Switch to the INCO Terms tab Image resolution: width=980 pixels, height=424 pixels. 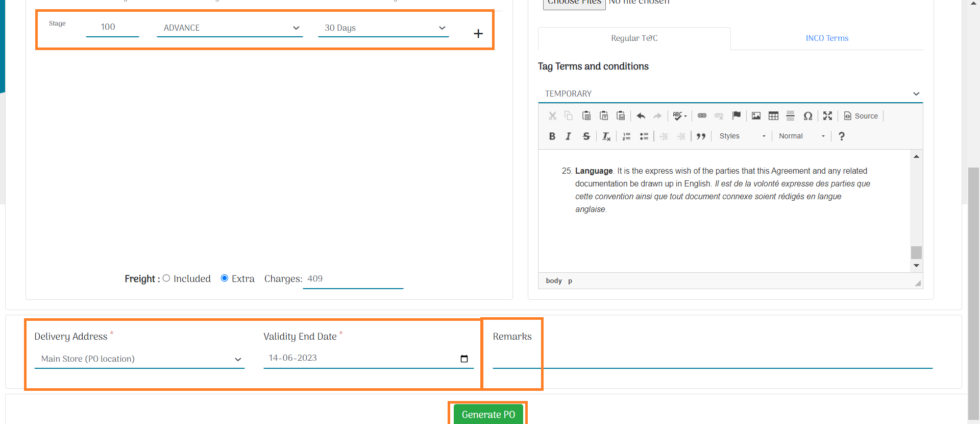click(827, 38)
